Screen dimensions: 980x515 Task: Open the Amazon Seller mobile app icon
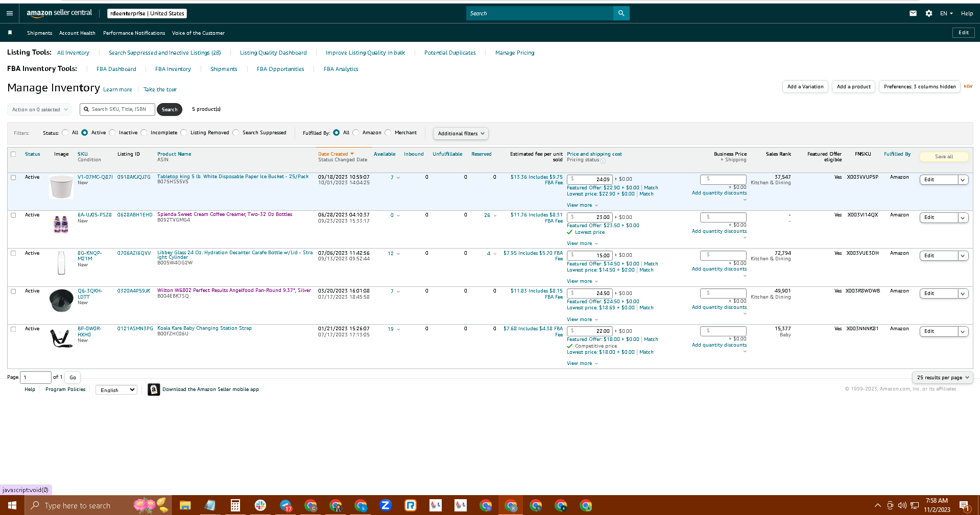coord(154,389)
